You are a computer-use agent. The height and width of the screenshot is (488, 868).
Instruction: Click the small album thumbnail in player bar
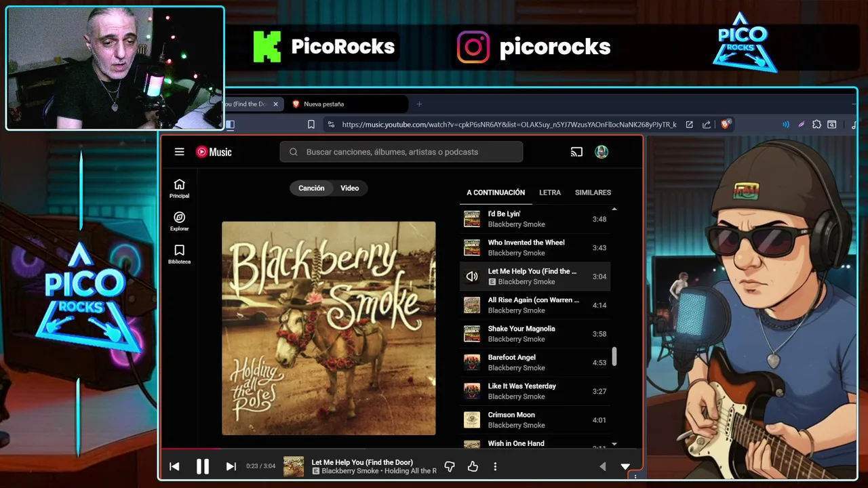tap(294, 466)
